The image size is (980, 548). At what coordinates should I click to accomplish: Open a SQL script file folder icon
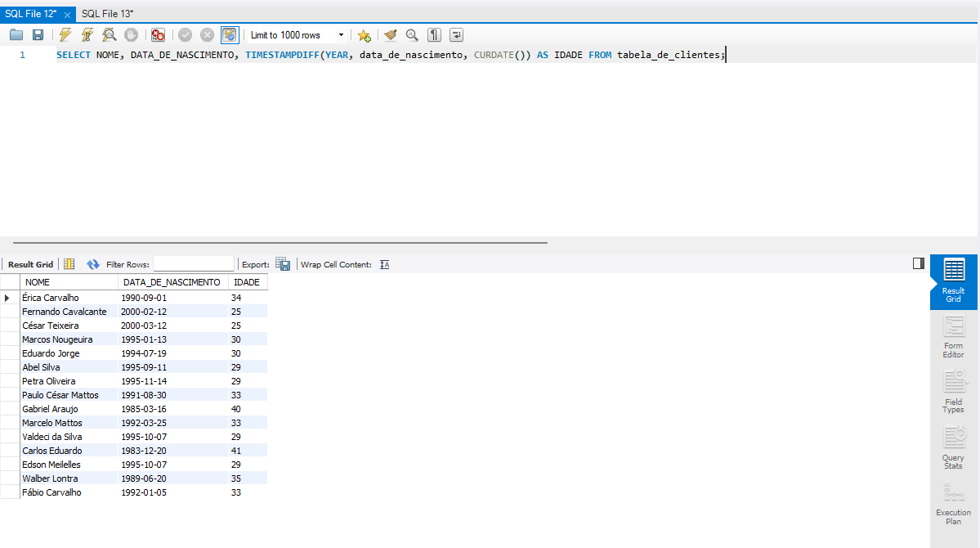16,35
